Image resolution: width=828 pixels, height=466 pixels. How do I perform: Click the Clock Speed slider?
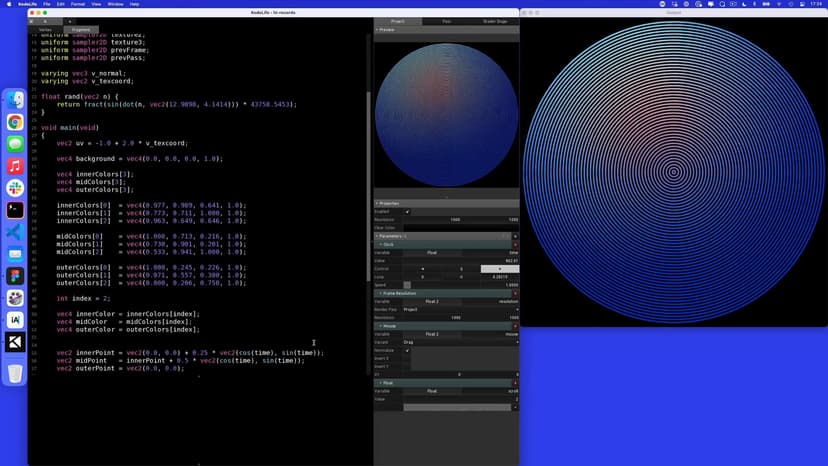point(407,285)
